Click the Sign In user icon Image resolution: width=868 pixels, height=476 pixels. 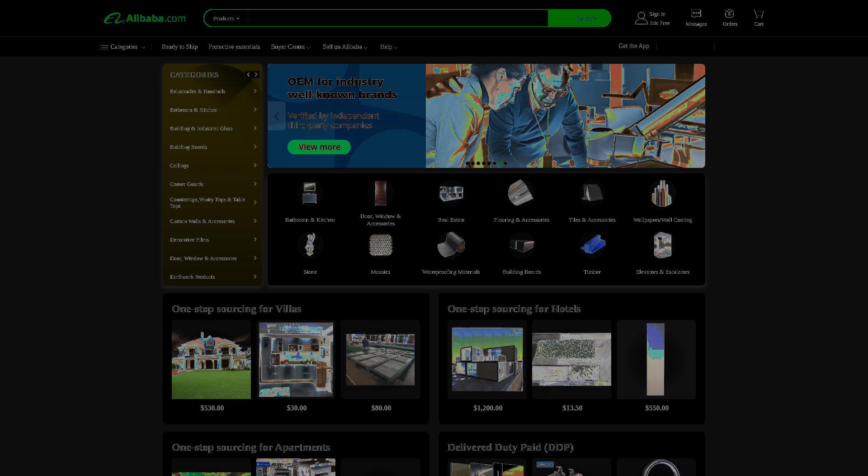(641, 18)
